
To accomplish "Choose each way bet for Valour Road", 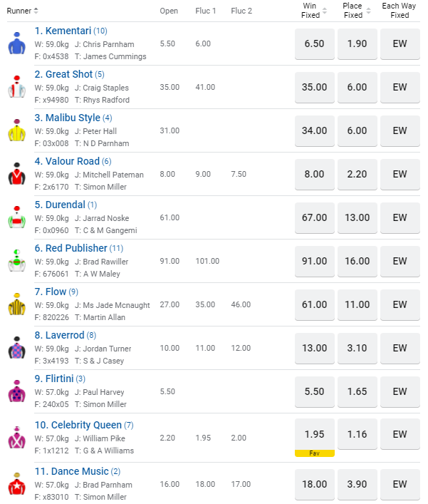I will pos(400,174).
